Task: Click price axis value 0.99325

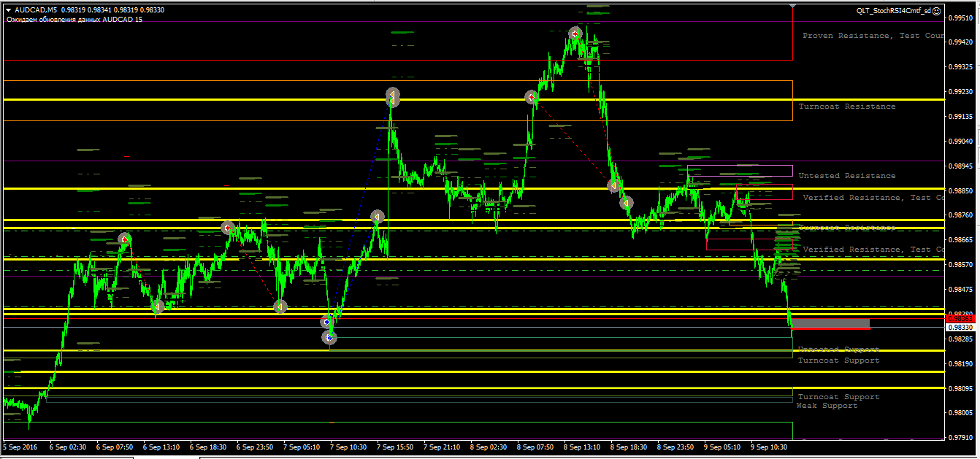Action: pyautogui.click(x=961, y=67)
